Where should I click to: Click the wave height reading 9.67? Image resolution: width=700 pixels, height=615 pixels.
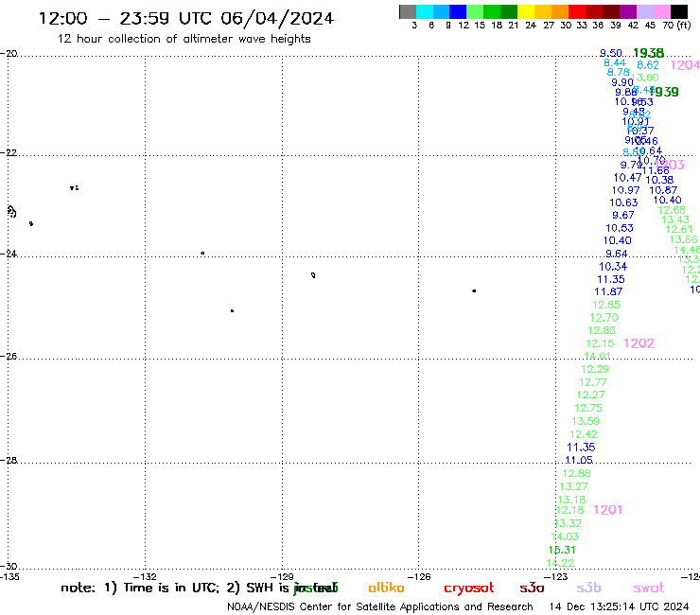coord(622,215)
